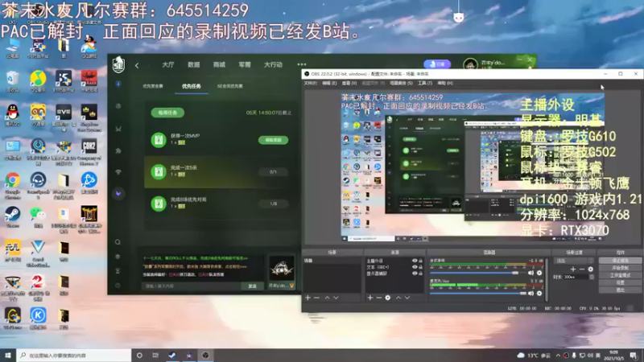Add a new source in OBS Sources panel

point(370,298)
